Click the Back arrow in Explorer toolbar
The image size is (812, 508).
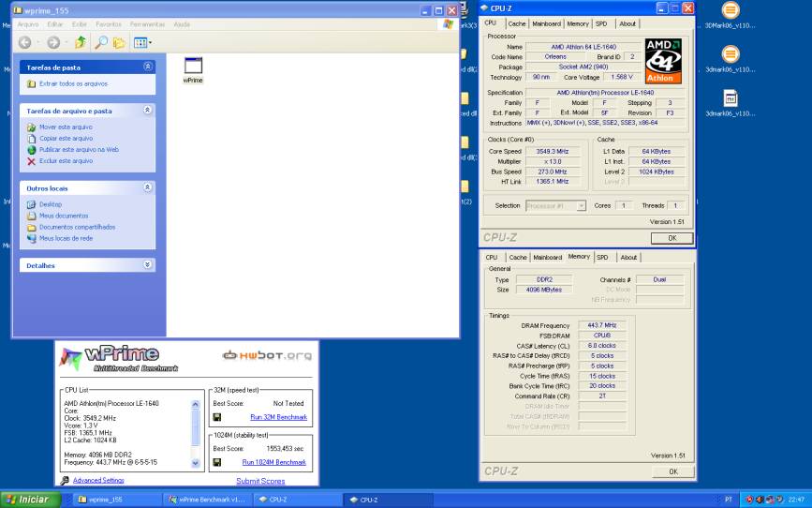coord(24,42)
